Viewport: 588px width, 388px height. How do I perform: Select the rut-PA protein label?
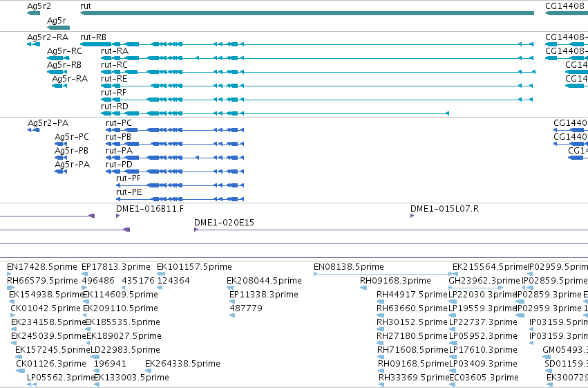(x=120, y=151)
